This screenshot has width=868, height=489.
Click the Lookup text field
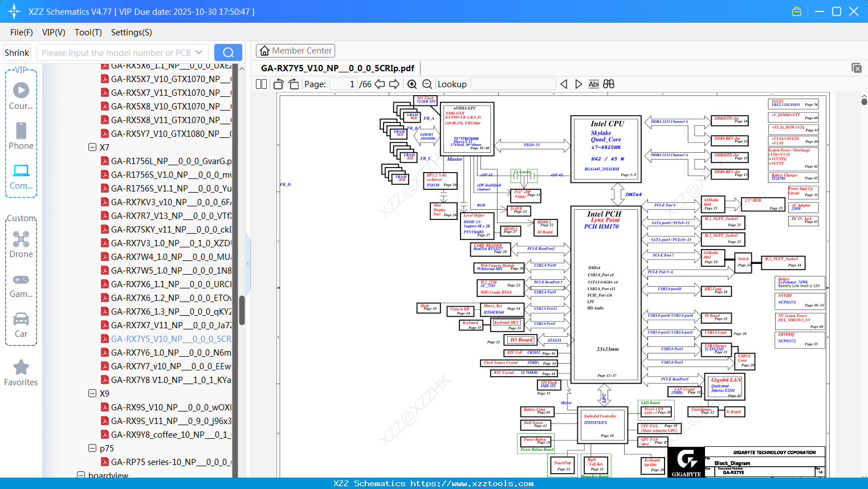click(513, 84)
